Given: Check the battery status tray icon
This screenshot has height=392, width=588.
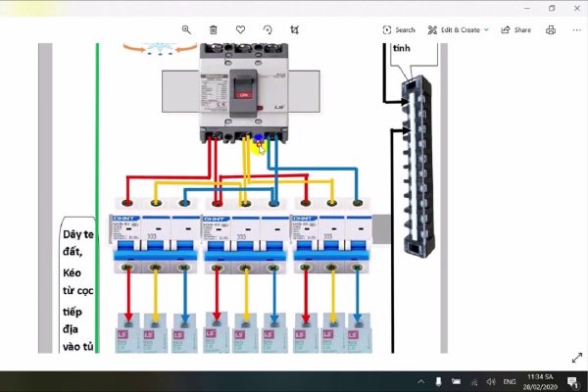Looking at the screenshot, I should [x=456, y=382].
